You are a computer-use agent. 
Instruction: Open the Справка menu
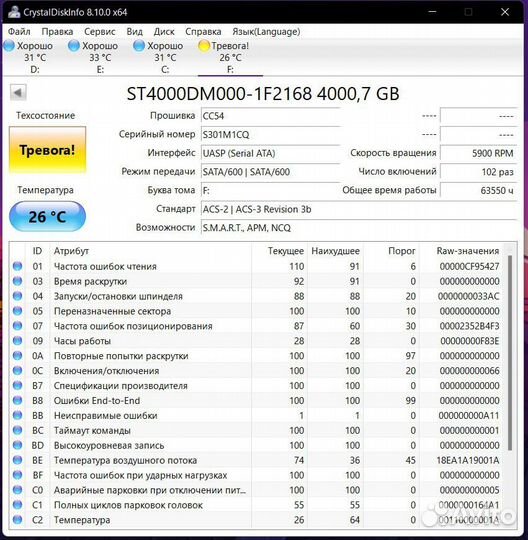203,32
